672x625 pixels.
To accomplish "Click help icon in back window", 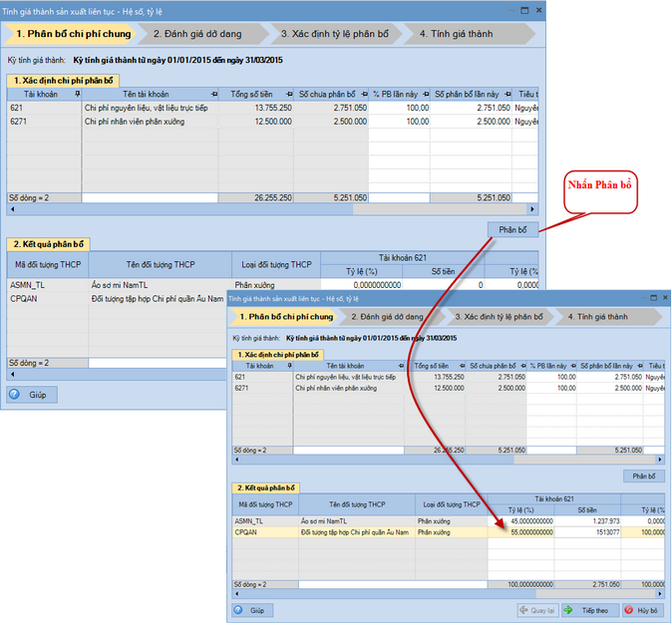I will [15, 394].
